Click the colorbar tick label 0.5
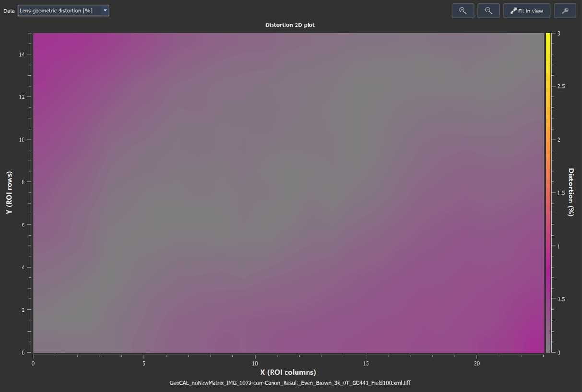 (562, 299)
